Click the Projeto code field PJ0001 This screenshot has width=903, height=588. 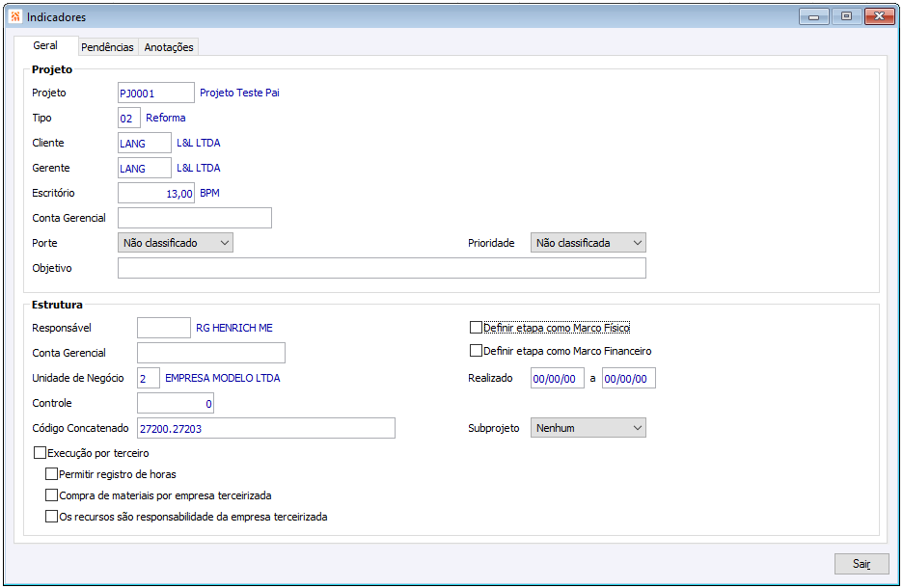pyautogui.click(x=156, y=93)
